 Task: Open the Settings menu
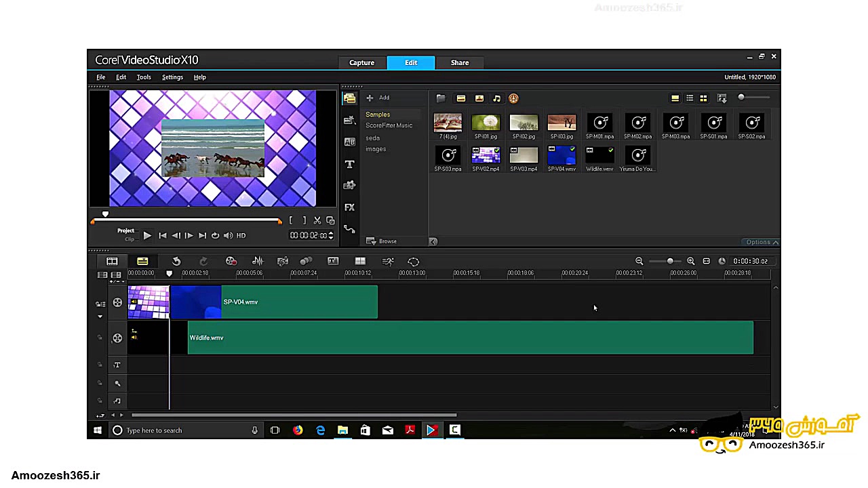(x=172, y=77)
